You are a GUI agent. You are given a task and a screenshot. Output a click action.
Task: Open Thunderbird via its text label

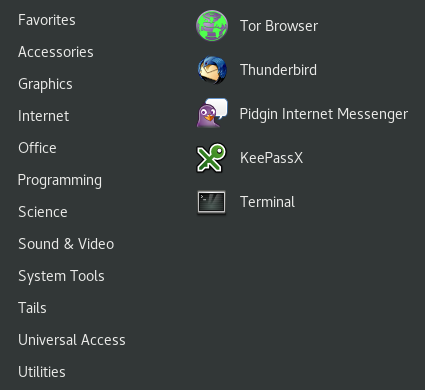tap(278, 70)
